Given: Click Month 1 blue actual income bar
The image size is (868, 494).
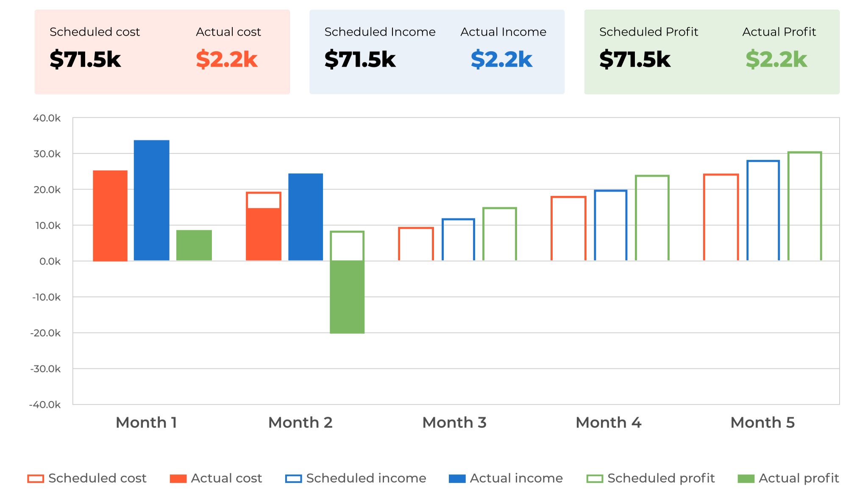Looking at the screenshot, I should point(151,200).
